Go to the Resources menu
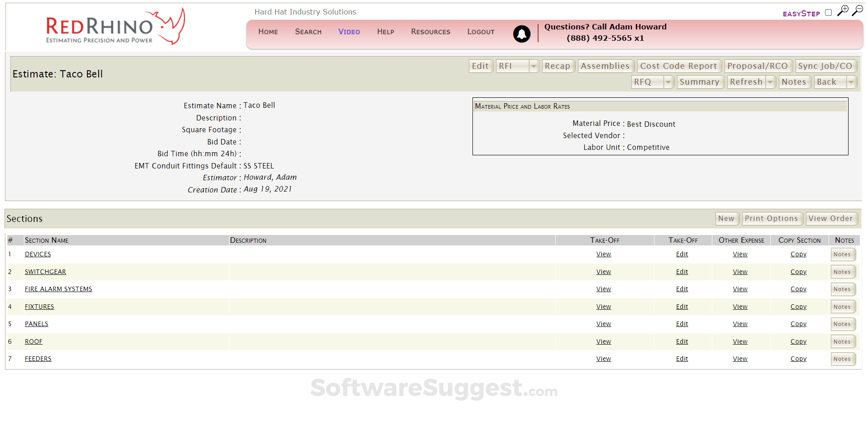868x432 pixels. pos(430,32)
